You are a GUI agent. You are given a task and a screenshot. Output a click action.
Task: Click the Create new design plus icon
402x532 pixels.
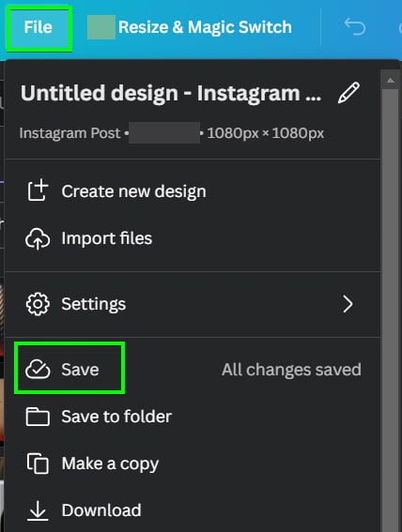(x=38, y=190)
